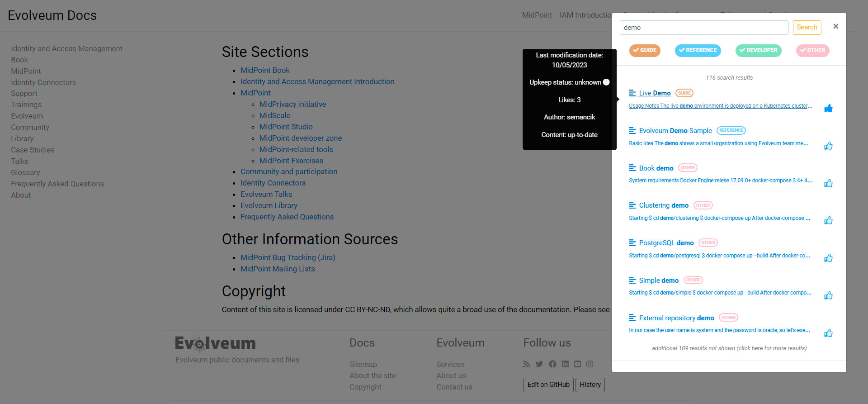Open Identity and Access Management sidebar item
The height and width of the screenshot is (404, 868).
pyautogui.click(x=66, y=48)
